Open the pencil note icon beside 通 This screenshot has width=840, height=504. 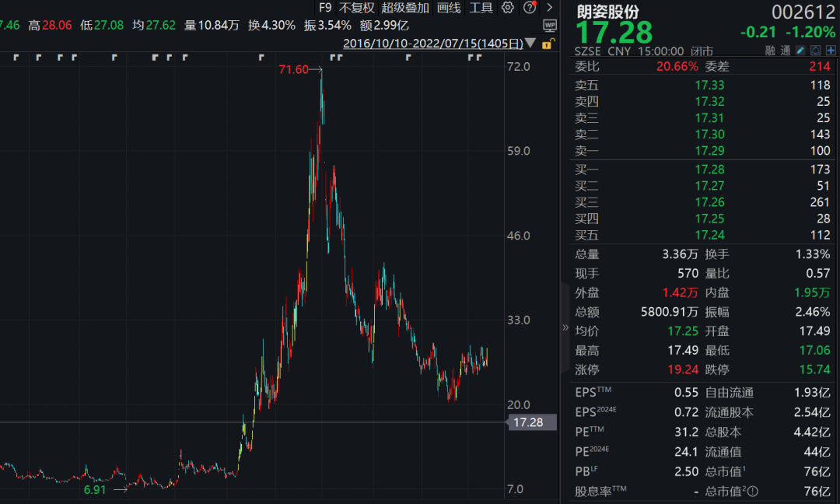(800, 51)
